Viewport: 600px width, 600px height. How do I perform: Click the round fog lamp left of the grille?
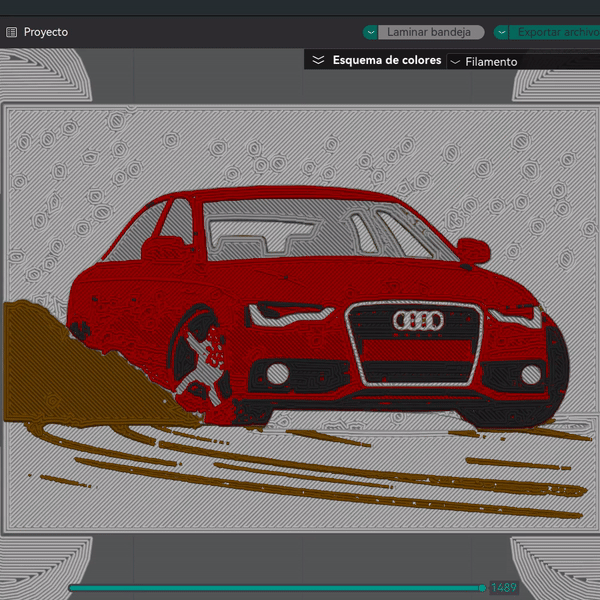[x=278, y=374]
